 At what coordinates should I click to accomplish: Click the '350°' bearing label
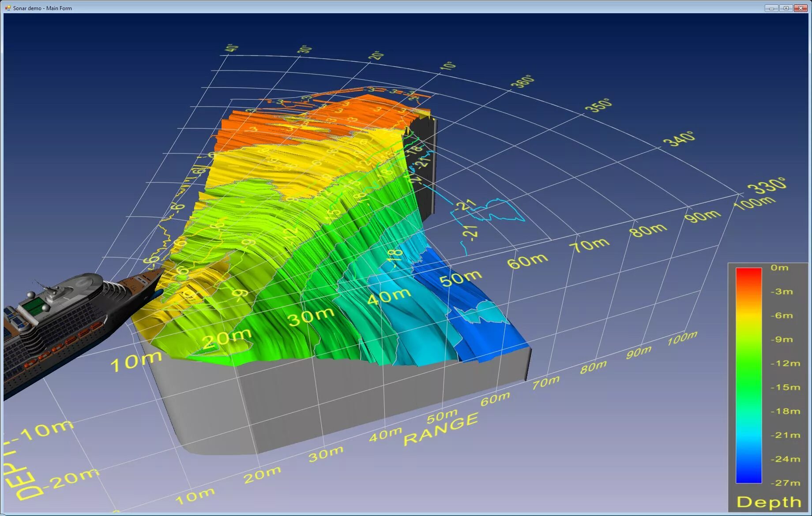click(598, 105)
